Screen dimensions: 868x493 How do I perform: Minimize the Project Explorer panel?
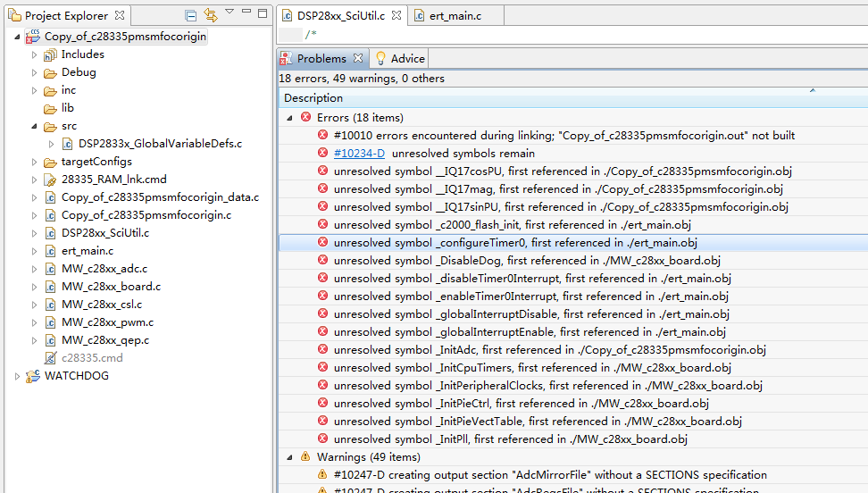coord(246,12)
